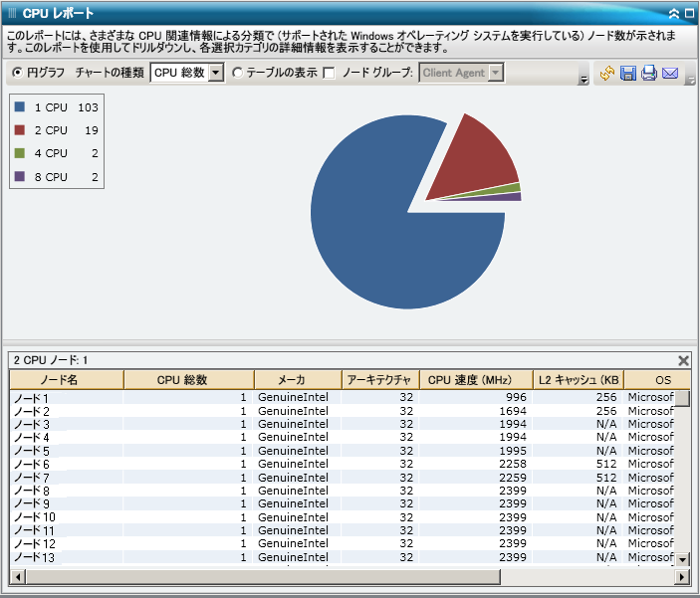Enable the ノード グループ checkbox
700x598 pixels.
pyautogui.click(x=329, y=73)
